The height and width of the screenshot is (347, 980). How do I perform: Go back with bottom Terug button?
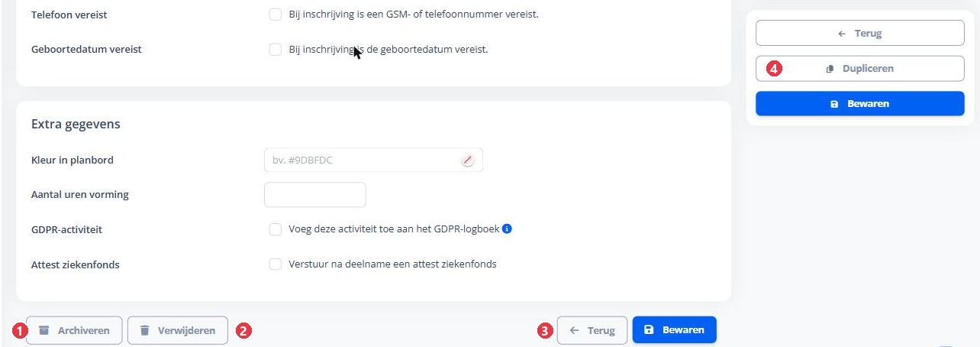click(592, 331)
